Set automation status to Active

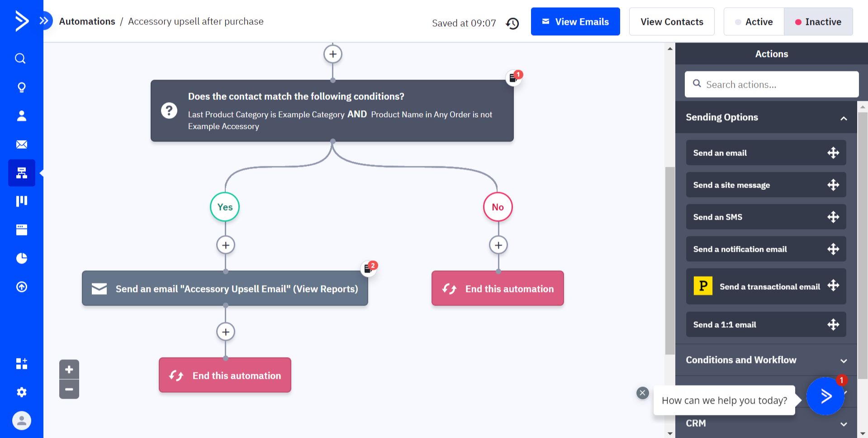pos(754,22)
